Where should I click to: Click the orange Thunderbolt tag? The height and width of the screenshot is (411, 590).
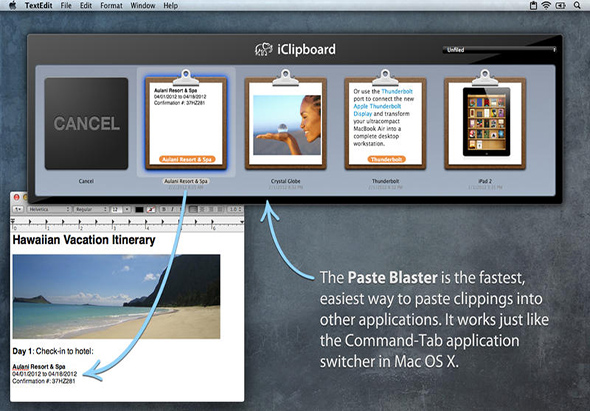pyautogui.click(x=386, y=159)
